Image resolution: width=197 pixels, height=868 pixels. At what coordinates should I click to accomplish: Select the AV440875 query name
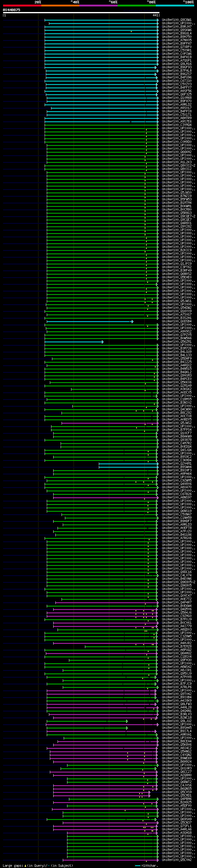11,10
